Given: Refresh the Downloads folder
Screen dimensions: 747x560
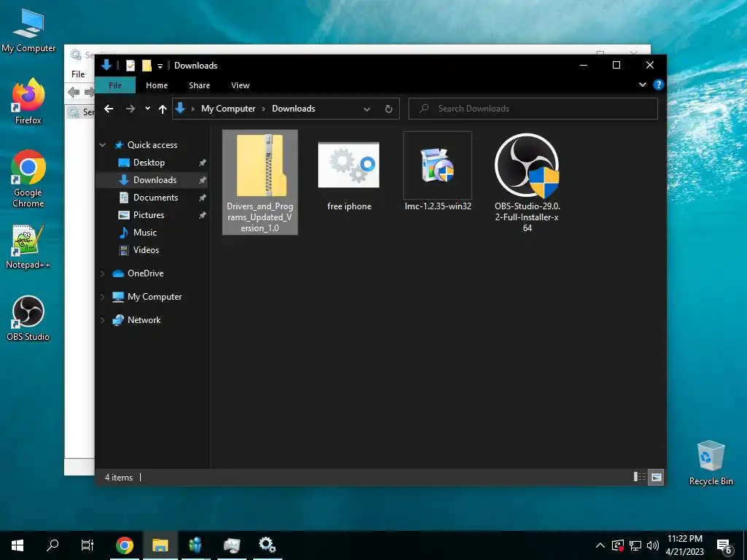Looking at the screenshot, I should click(x=389, y=109).
